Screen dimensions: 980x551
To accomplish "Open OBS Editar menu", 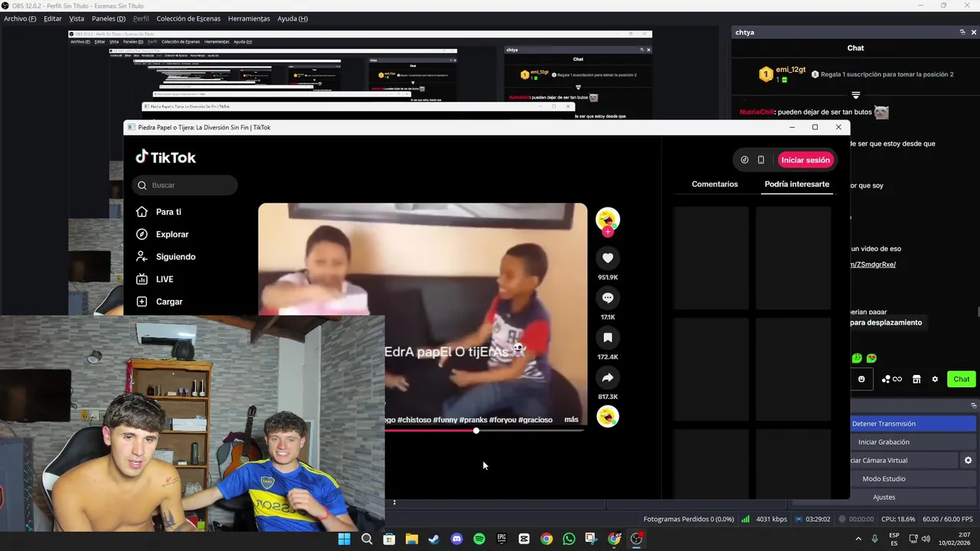I will click(53, 18).
